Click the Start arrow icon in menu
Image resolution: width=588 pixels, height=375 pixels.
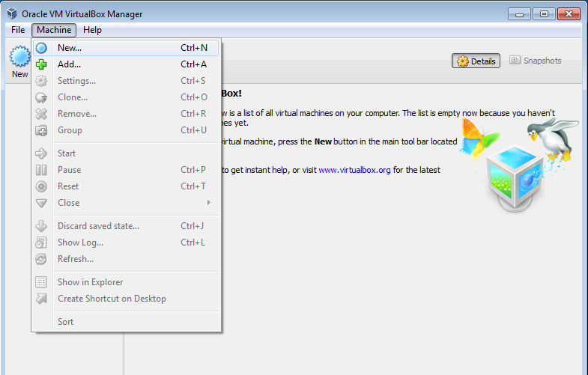pyautogui.click(x=42, y=153)
